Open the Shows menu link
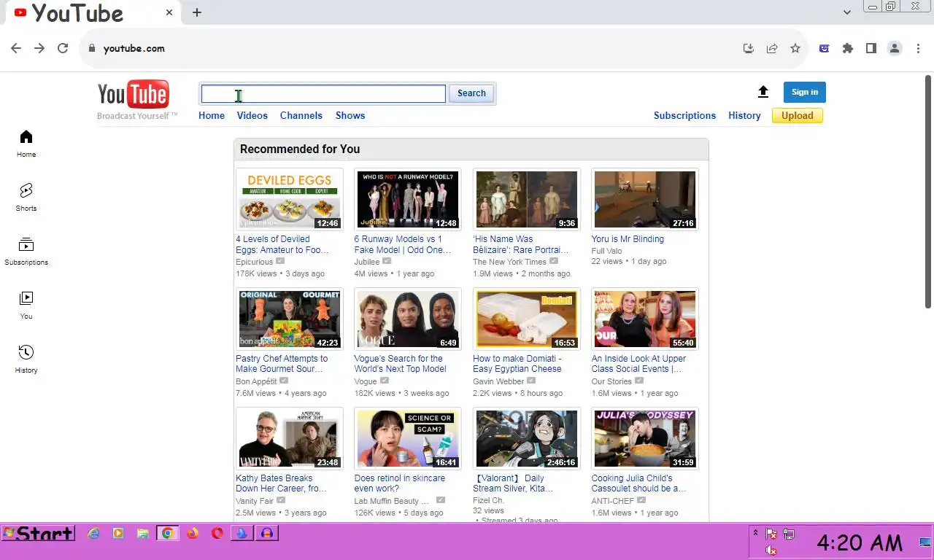This screenshot has width=934, height=560. (x=350, y=115)
